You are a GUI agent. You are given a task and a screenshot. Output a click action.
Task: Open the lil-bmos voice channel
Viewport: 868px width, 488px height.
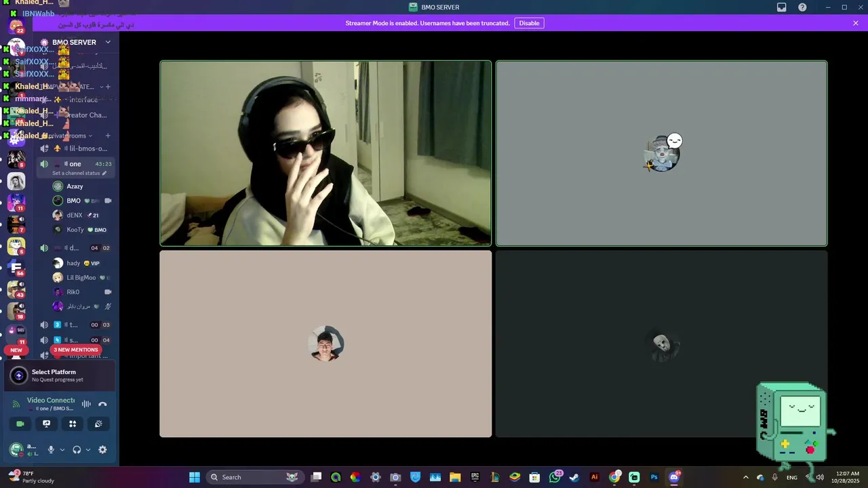click(75, 148)
